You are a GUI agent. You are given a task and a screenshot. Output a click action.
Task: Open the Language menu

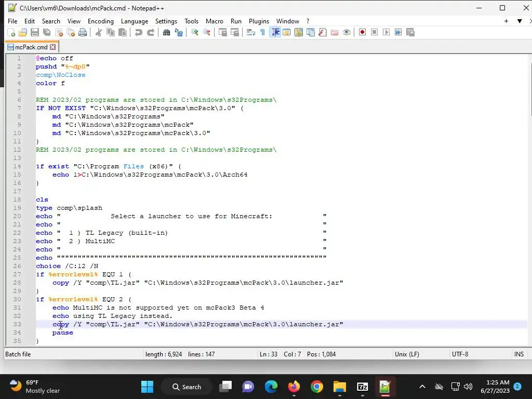pos(135,21)
